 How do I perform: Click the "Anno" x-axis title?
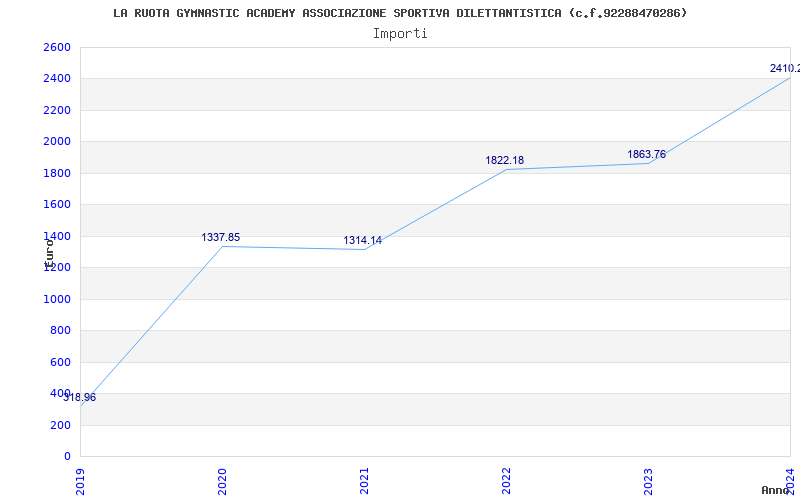pyautogui.click(x=775, y=490)
